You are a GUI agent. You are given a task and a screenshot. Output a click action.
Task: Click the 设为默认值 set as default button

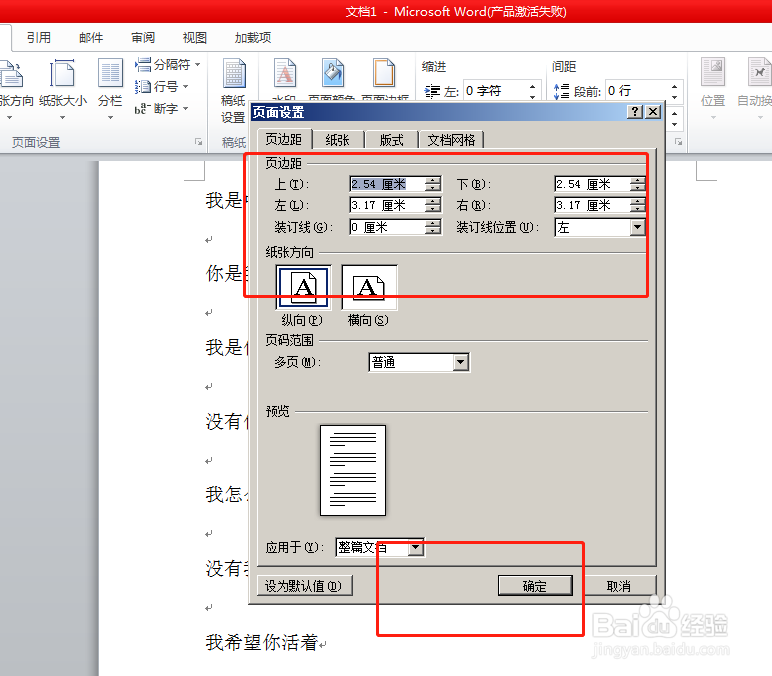tap(305, 586)
